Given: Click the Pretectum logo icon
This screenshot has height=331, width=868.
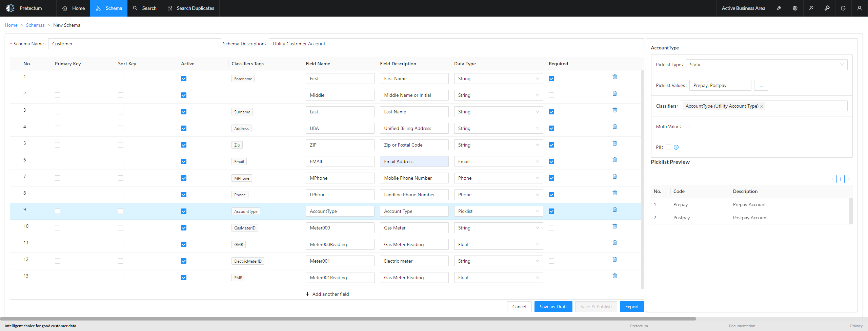Looking at the screenshot, I should 10,8.
